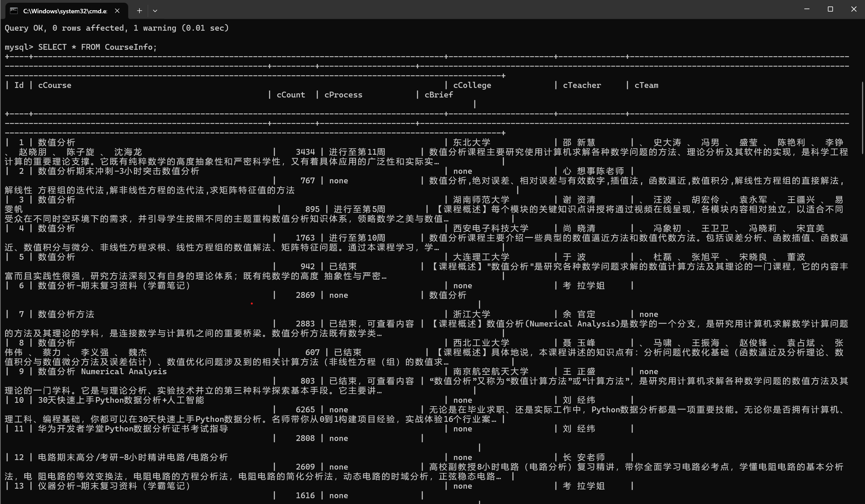Click the cCount column header
Image resolution: width=865 pixels, height=504 pixels.
(x=291, y=95)
